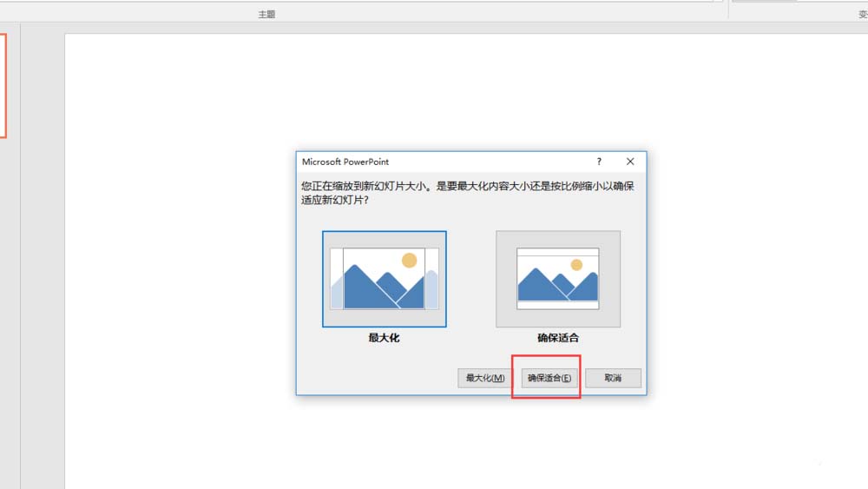Click the 最大化(M) button
The height and width of the screenshot is (489, 868).
coord(485,378)
